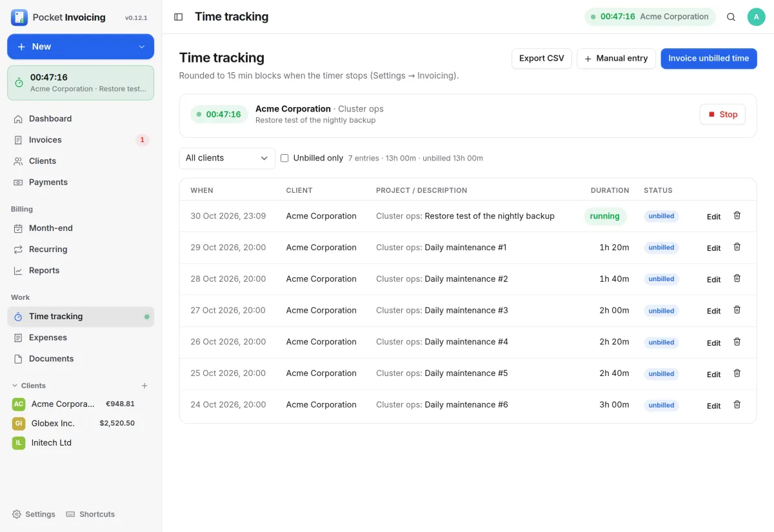
Task: Edit Daily maintenance #1 entry
Action: pos(713,248)
